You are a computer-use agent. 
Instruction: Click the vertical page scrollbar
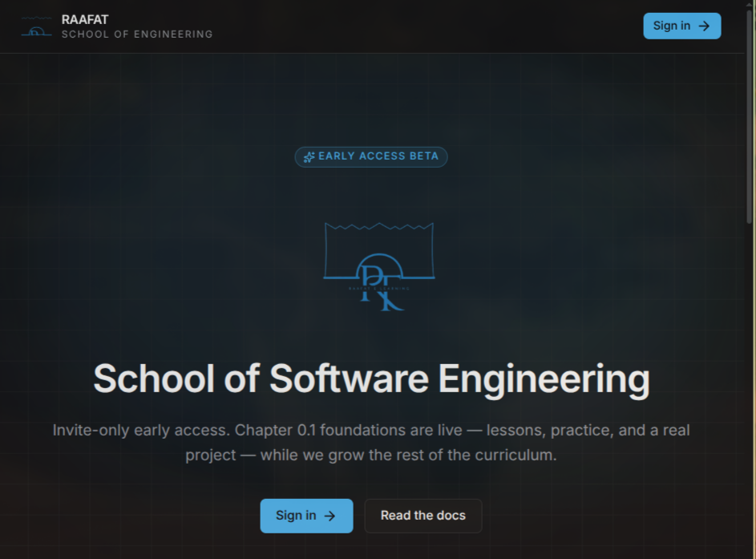click(750, 115)
